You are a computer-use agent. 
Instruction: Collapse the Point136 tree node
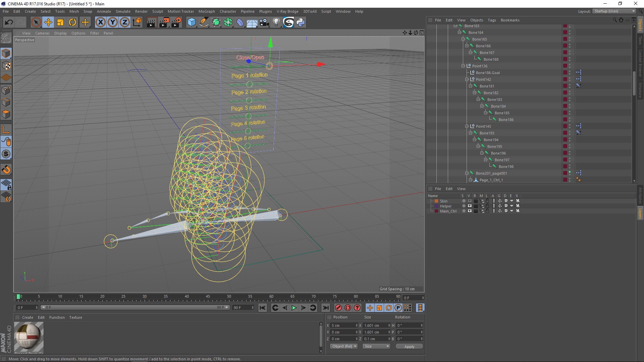(463, 66)
